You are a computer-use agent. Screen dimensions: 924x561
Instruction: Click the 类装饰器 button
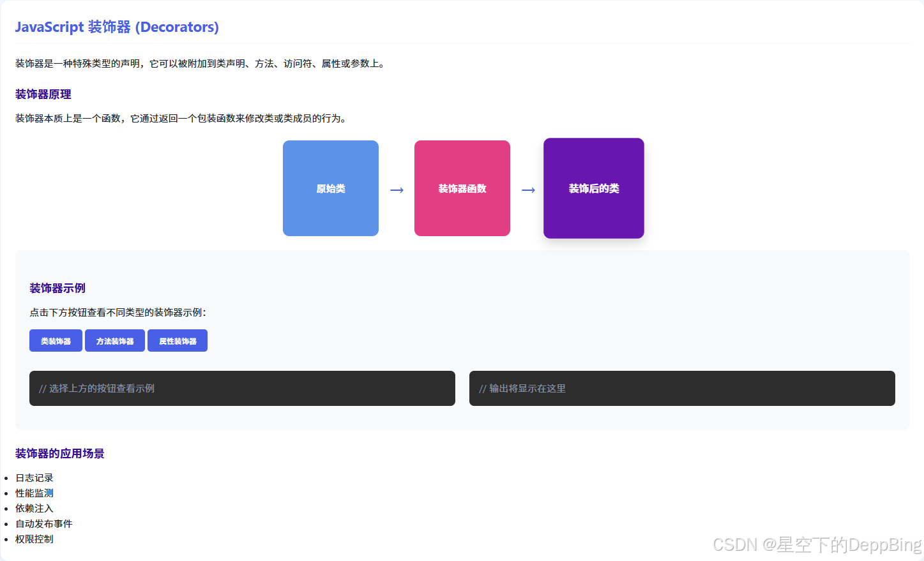coord(56,340)
